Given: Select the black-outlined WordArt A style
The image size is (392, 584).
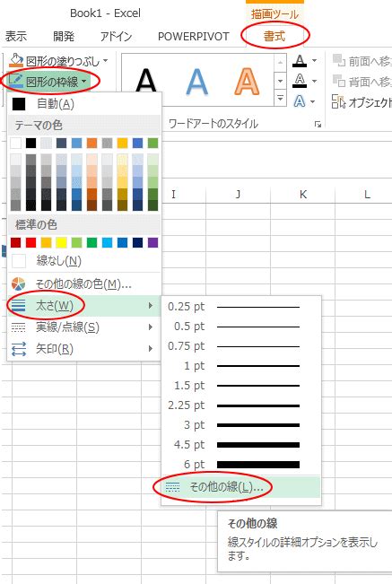Looking at the screenshot, I should [x=146, y=80].
